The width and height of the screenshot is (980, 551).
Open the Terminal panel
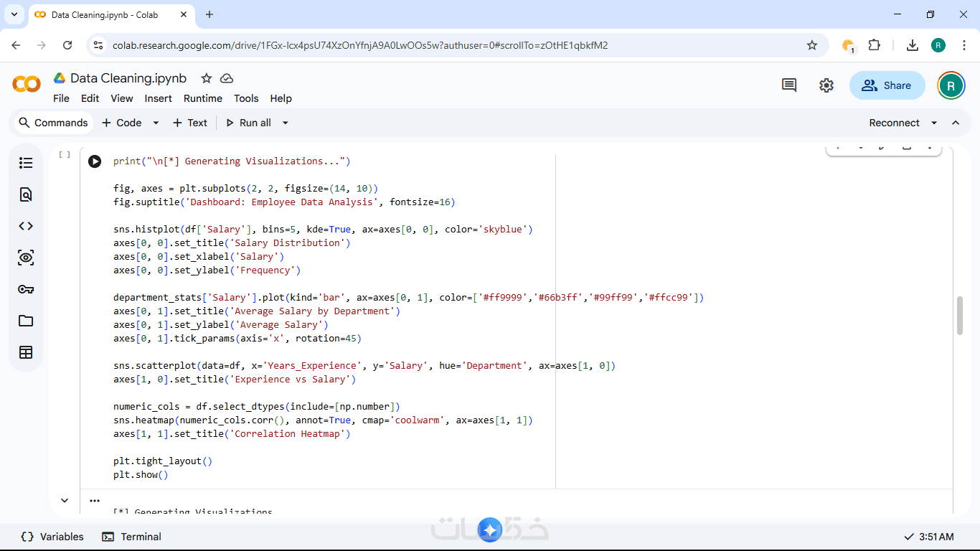tap(131, 537)
